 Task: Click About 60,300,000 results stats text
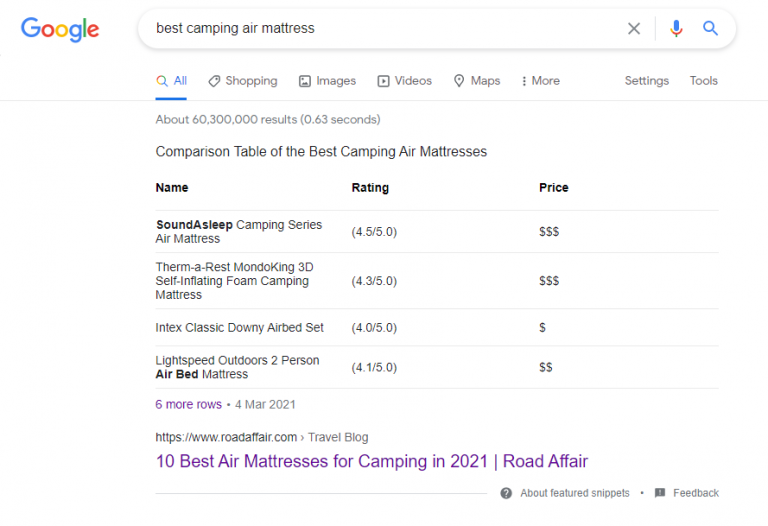(268, 120)
